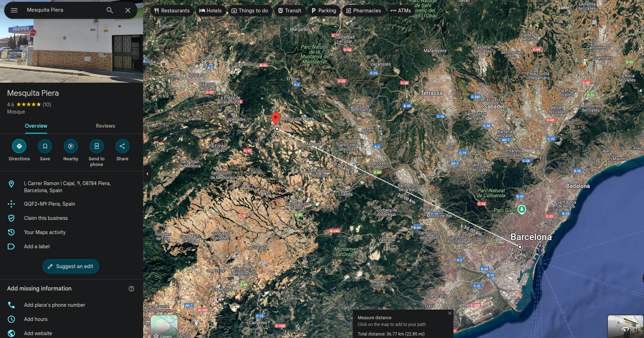This screenshot has width=644, height=338.
Task: Click the Muntanyes d'Ordal label
Action: pyautogui.click(x=346, y=252)
